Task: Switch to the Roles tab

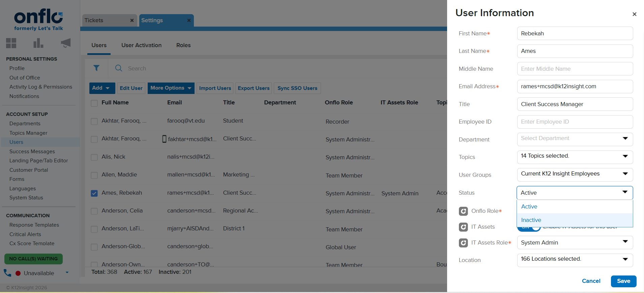Action: 183,45
